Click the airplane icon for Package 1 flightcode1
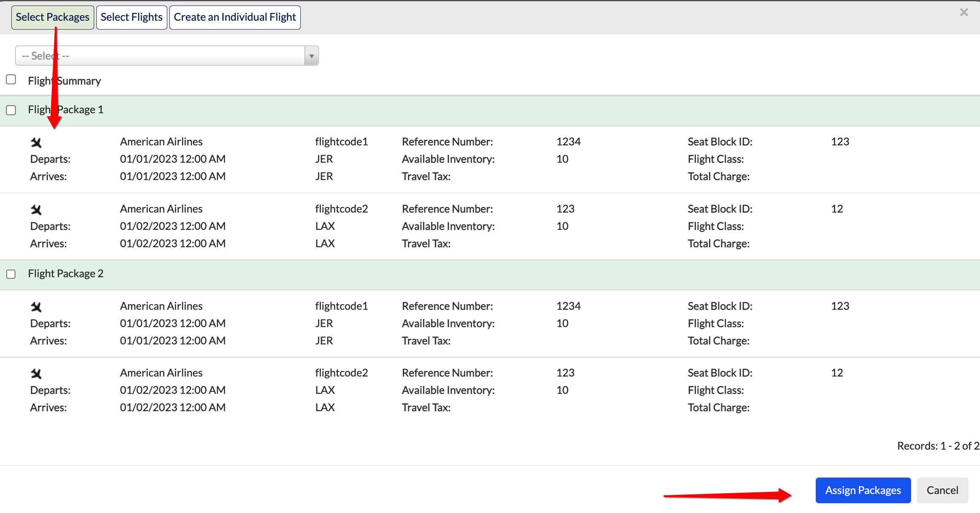This screenshot has width=980, height=513. (x=36, y=143)
